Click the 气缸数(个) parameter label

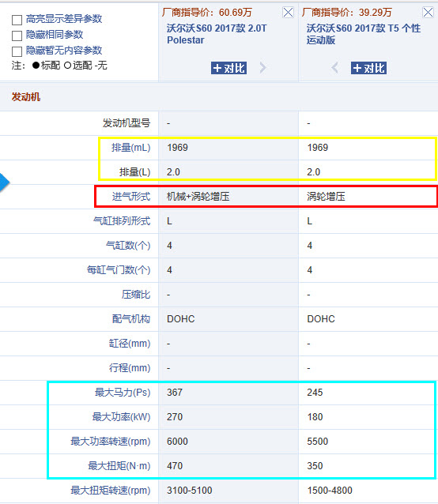pos(128,246)
